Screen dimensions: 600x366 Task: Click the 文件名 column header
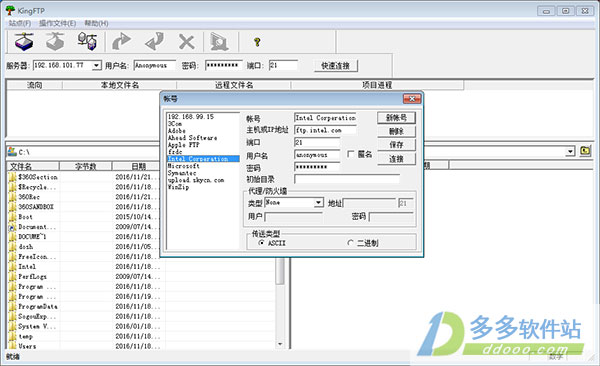[33, 166]
